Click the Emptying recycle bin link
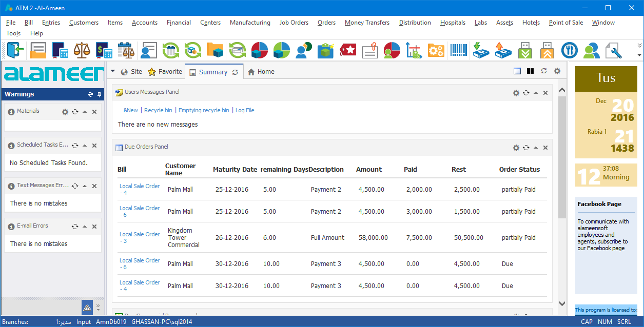This screenshot has width=644, height=327. tap(204, 110)
